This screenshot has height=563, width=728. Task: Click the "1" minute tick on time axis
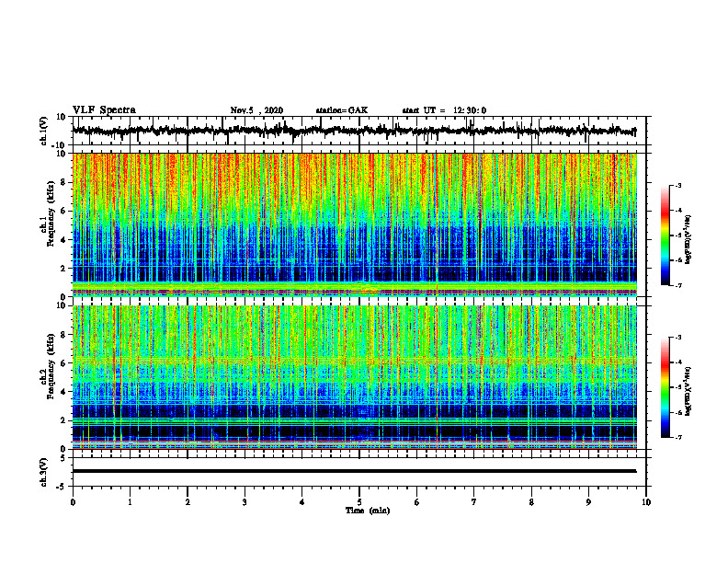point(130,502)
